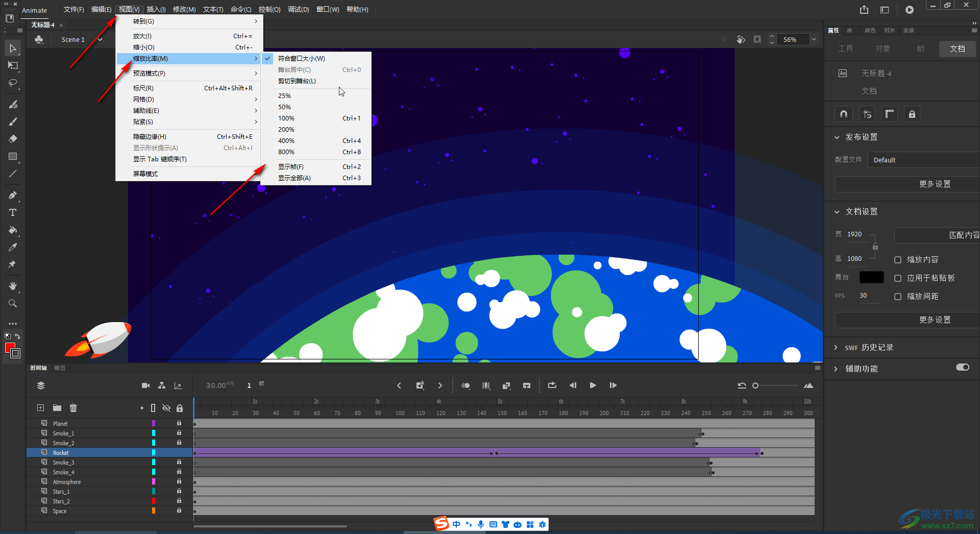Image resolution: width=980 pixels, height=534 pixels.
Task: Click the lock icon in document properties
Action: [x=912, y=114]
